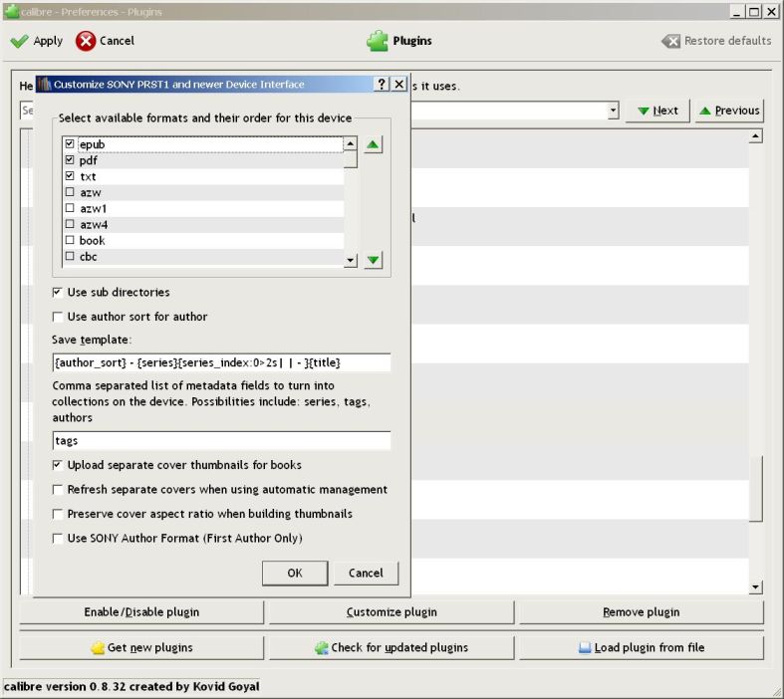Enable the cbc format checkbox
The width and height of the screenshot is (784, 699).
[x=70, y=256]
